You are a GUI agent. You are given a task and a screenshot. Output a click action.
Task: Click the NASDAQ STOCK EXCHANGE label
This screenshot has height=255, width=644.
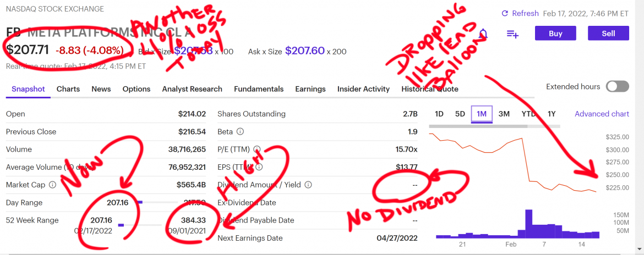point(54,9)
